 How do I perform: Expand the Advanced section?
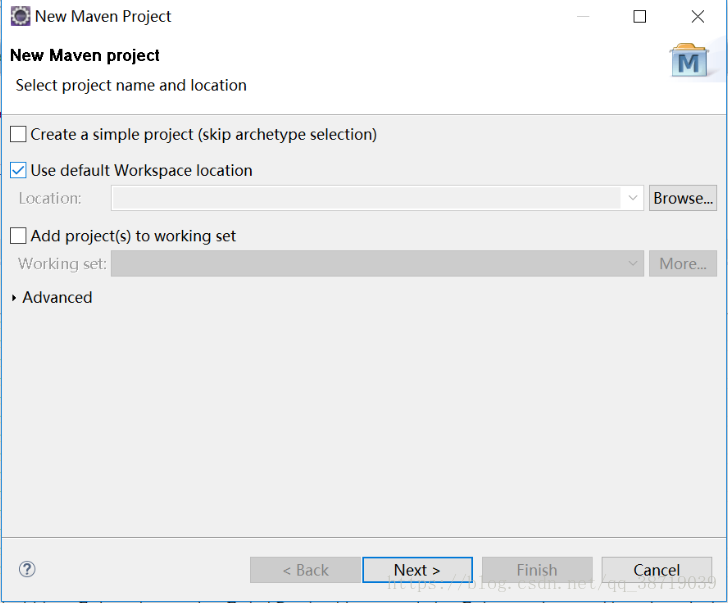14,298
